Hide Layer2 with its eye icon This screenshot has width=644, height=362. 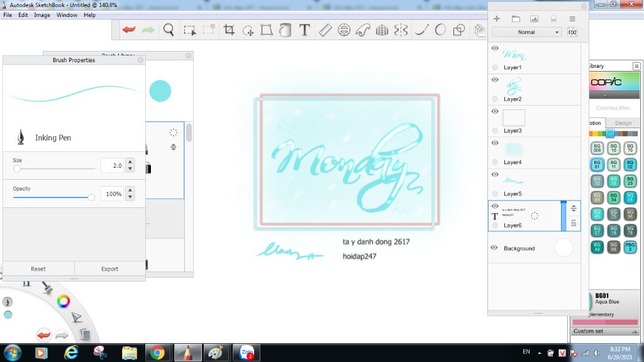point(495,80)
